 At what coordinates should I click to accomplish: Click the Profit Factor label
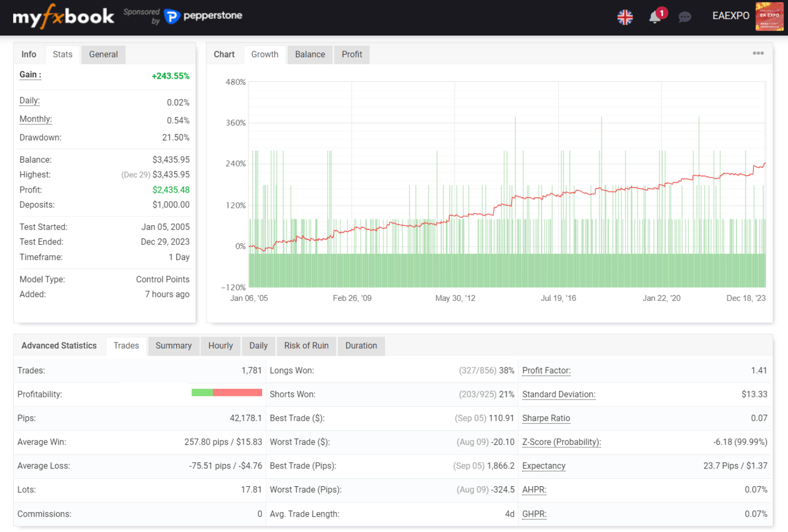tap(546, 370)
